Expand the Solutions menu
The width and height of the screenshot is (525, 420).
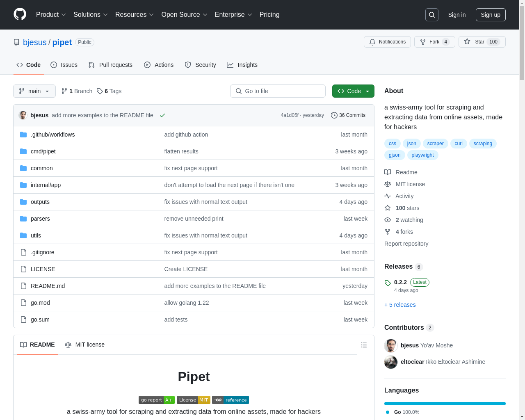(91, 15)
